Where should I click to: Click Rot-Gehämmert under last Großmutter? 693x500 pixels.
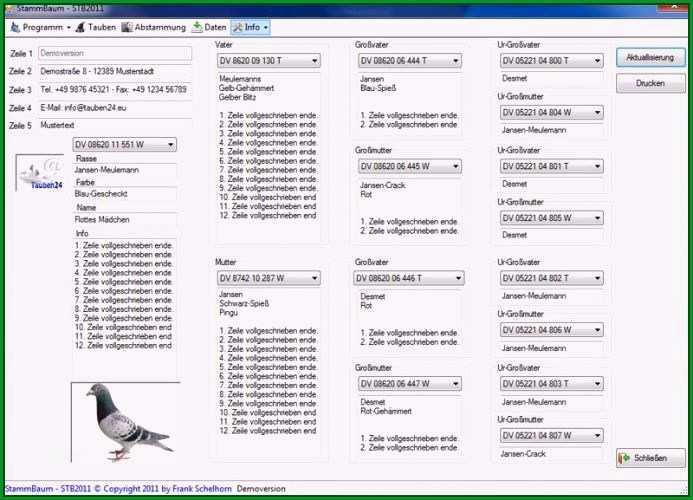tap(386, 411)
